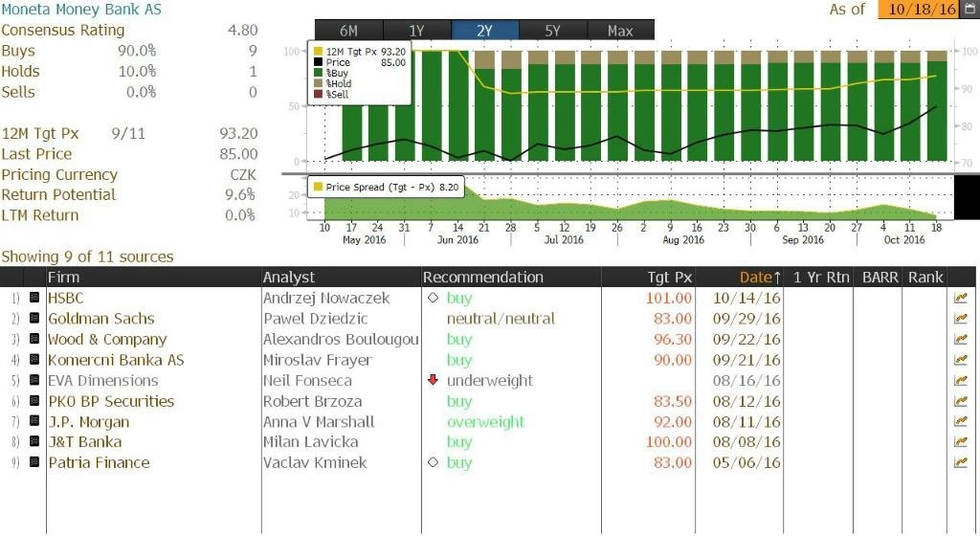Image resolution: width=980 pixels, height=536 pixels.
Task: Click the document icon next to J&T Banka
Action: (34, 441)
